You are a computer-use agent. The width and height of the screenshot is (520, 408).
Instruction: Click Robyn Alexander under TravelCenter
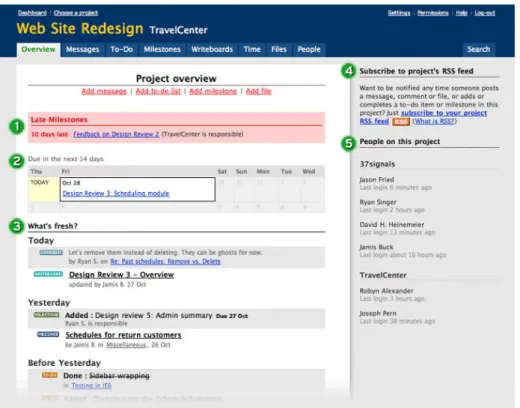(386, 291)
